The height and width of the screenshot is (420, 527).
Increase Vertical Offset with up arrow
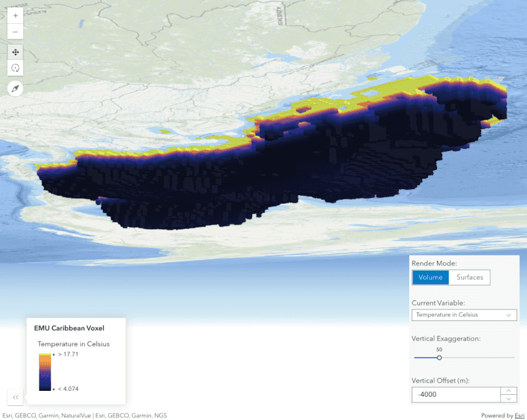click(508, 390)
